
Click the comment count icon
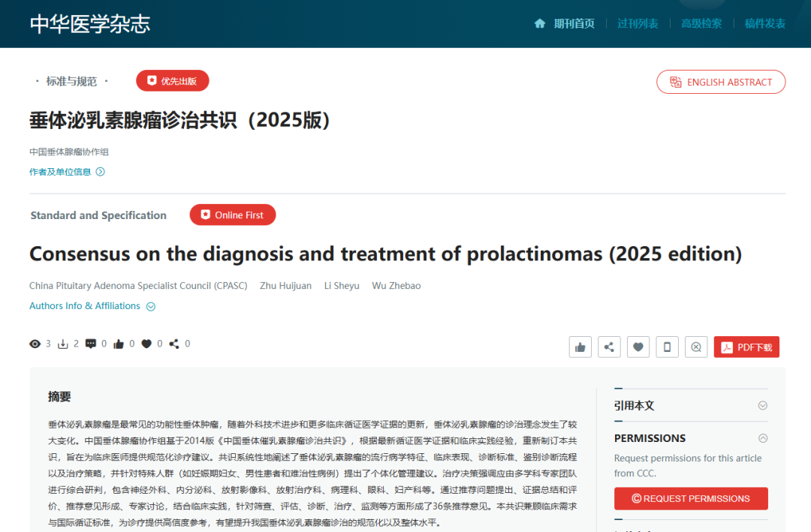pos(91,344)
